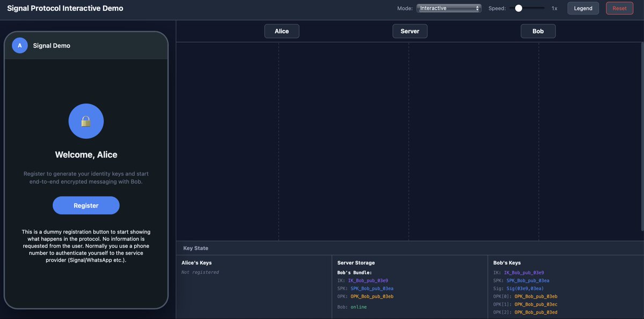Click the OPK[2] value OPK_Bob_pub_03ed
The image size is (644, 319).
[536, 313]
